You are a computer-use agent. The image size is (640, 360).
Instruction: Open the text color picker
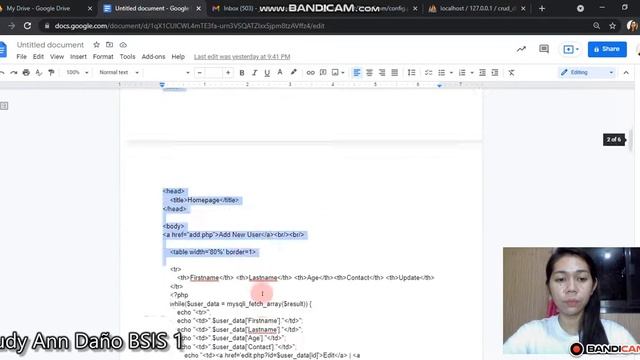[280, 73]
